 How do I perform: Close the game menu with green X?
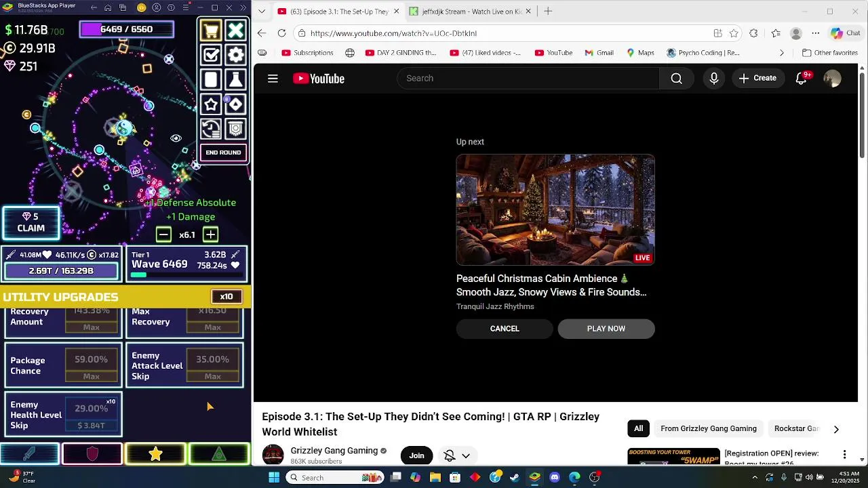235,30
